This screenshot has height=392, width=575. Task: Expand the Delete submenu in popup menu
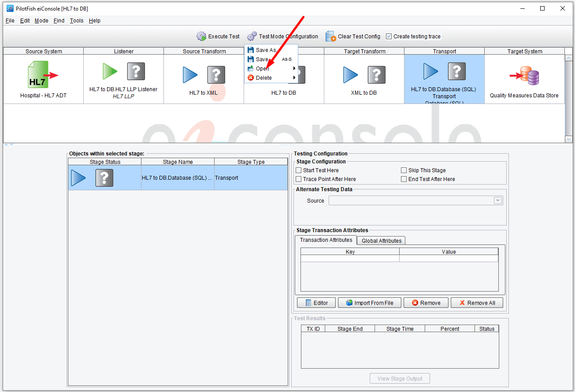click(271, 78)
